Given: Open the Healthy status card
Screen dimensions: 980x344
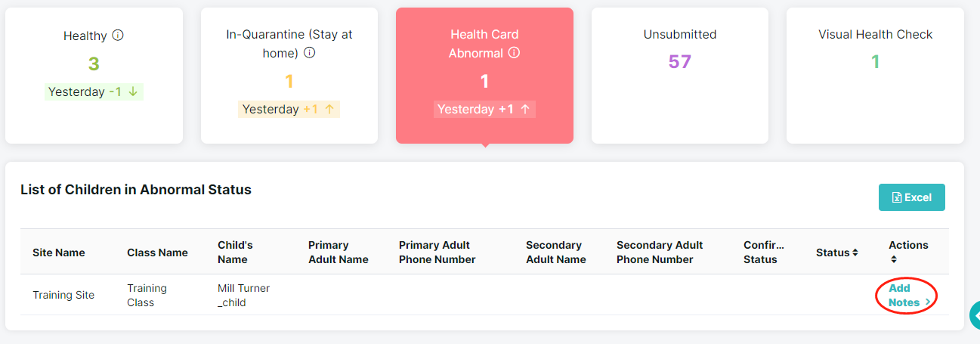Looking at the screenshot, I should (94, 76).
